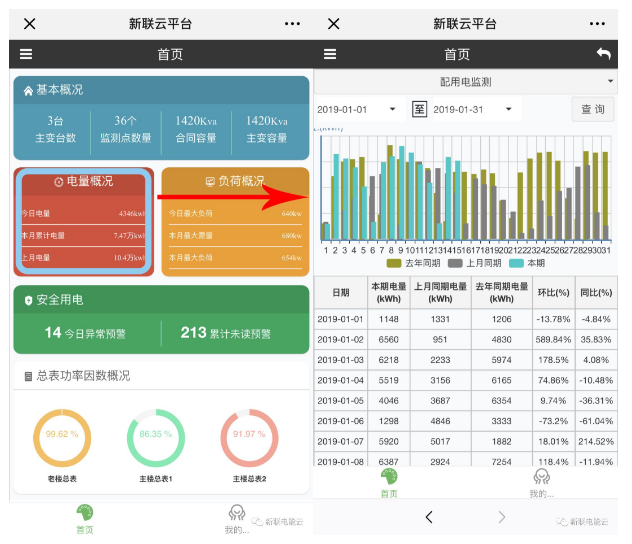Tap 首页 leaf icon in left bottom bar
Viewport: 632px width, 544px height.
(x=86, y=515)
